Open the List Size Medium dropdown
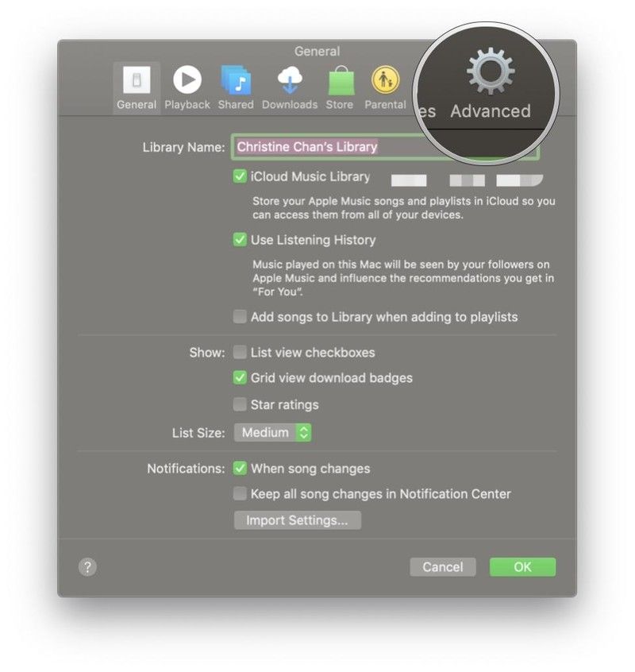This screenshot has width=635, height=672. [x=273, y=432]
